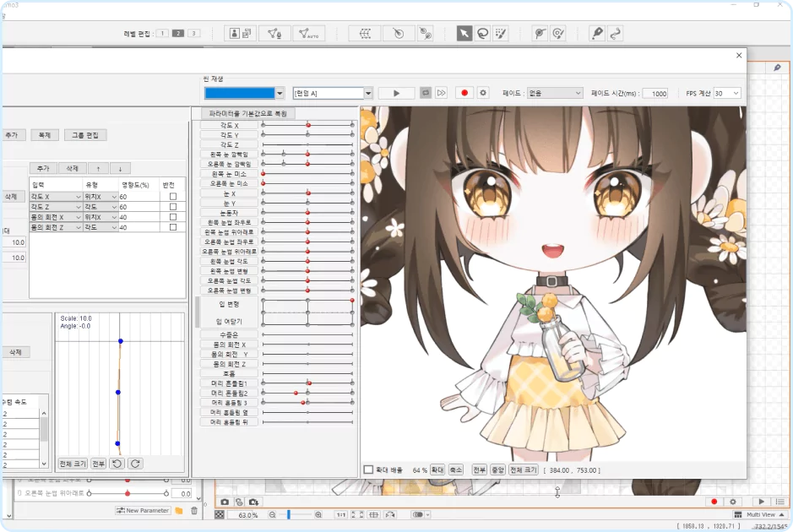
Task: Open the blue scene selection dropdown
Action: click(280, 93)
